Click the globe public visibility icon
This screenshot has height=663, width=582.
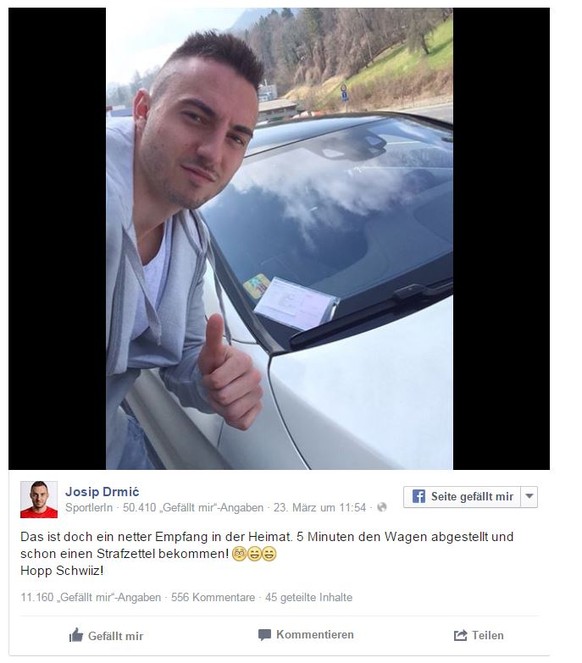pos(382,507)
